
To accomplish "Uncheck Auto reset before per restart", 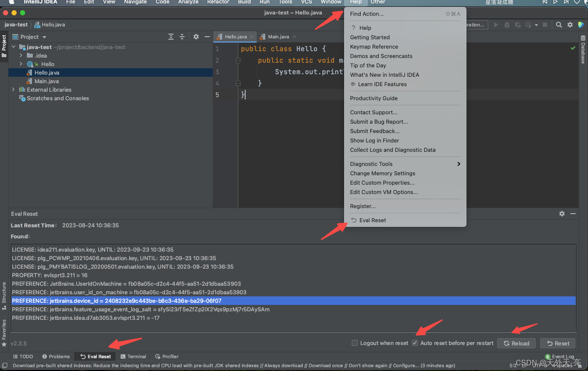I will click(414, 343).
